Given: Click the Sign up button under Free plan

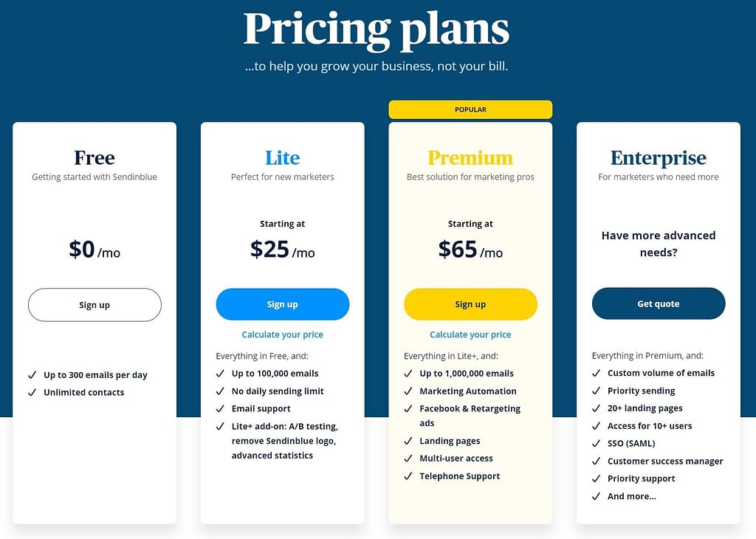Looking at the screenshot, I should pyautogui.click(x=94, y=305).
